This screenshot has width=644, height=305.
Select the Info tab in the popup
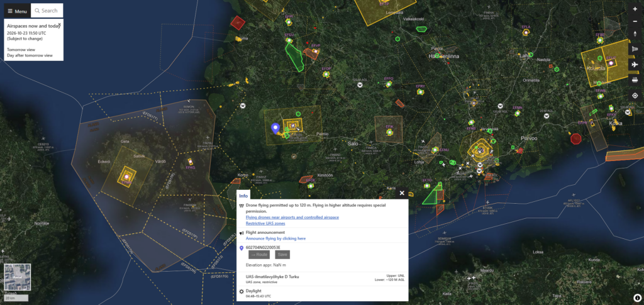[x=243, y=196]
